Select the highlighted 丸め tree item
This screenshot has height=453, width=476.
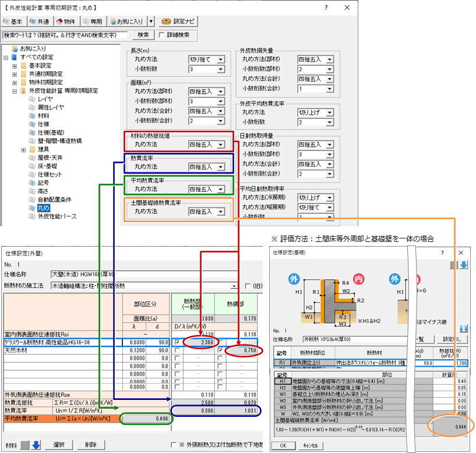coord(44,208)
